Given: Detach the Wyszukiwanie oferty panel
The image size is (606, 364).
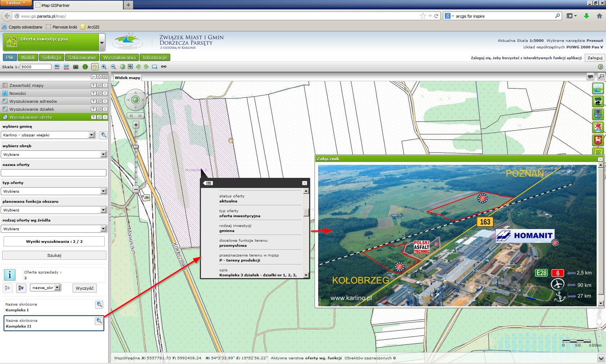Looking at the screenshot, I should pyautogui.click(x=99, y=117).
